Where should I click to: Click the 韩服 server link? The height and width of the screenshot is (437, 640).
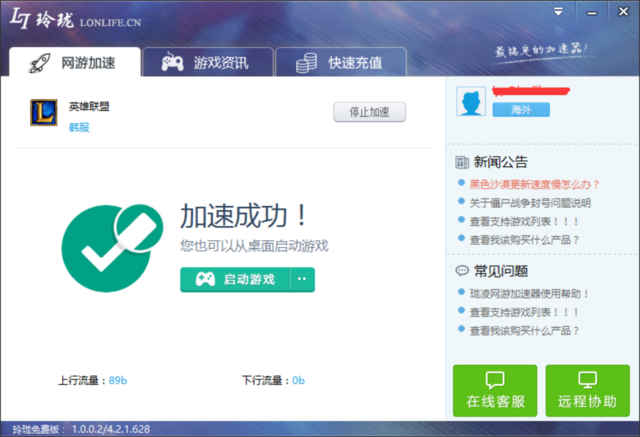79,127
